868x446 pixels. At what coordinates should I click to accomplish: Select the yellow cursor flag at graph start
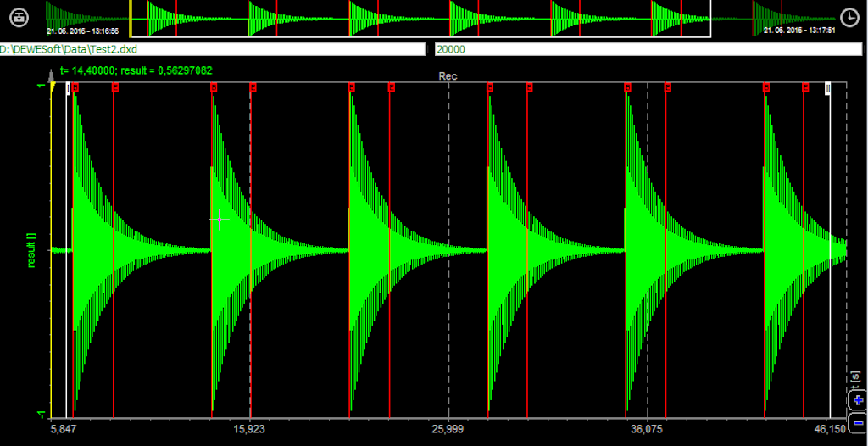pyautogui.click(x=53, y=87)
